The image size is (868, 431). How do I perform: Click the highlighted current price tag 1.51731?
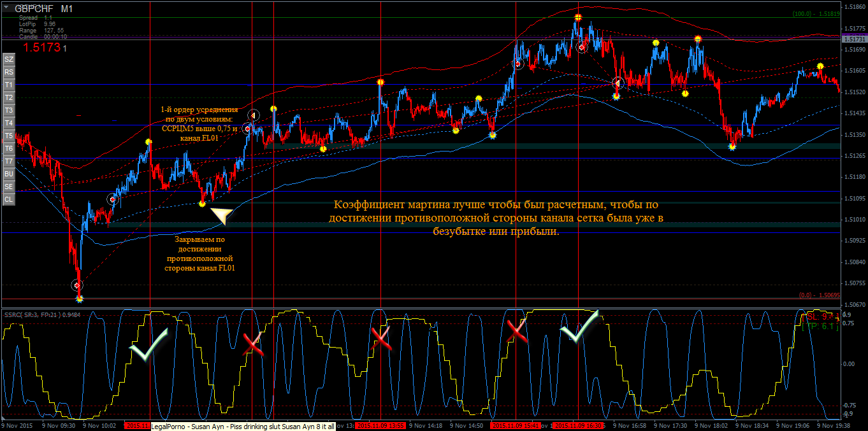854,39
